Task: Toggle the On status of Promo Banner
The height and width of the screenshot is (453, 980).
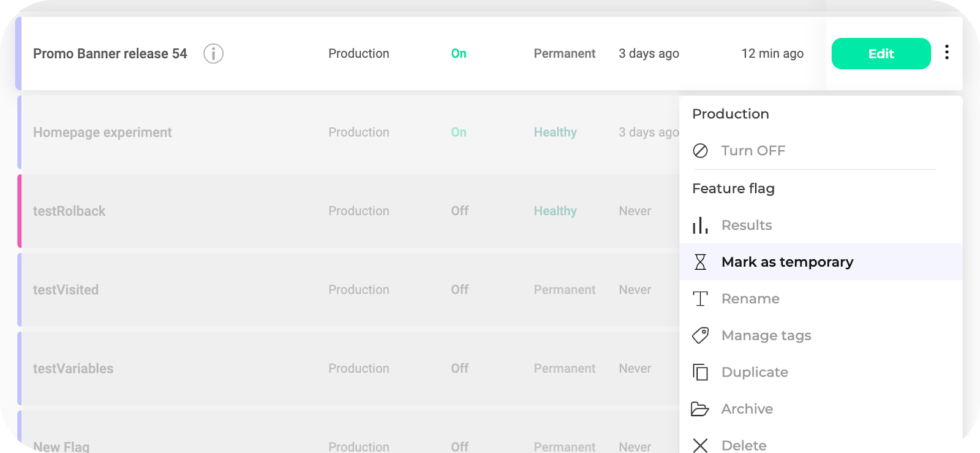Action: coord(459,54)
